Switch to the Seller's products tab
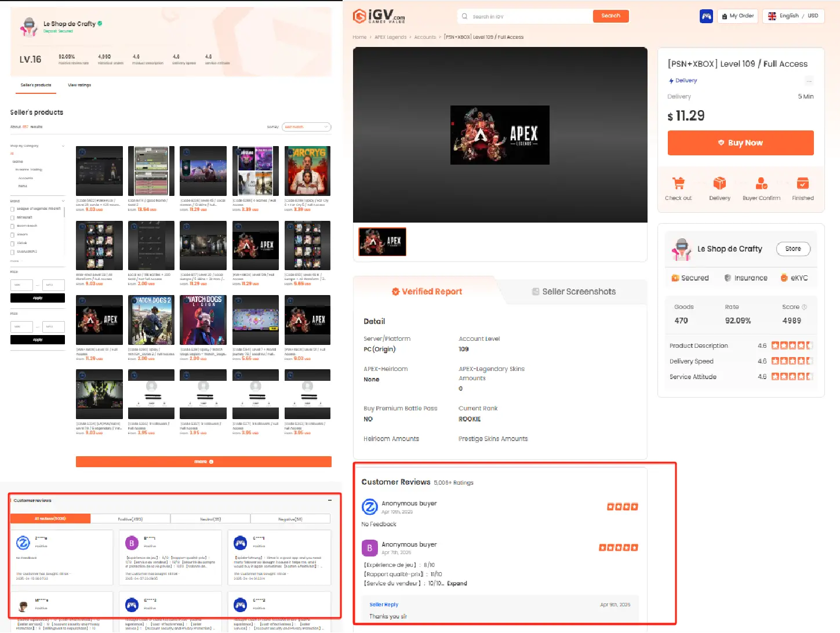 pos(36,85)
